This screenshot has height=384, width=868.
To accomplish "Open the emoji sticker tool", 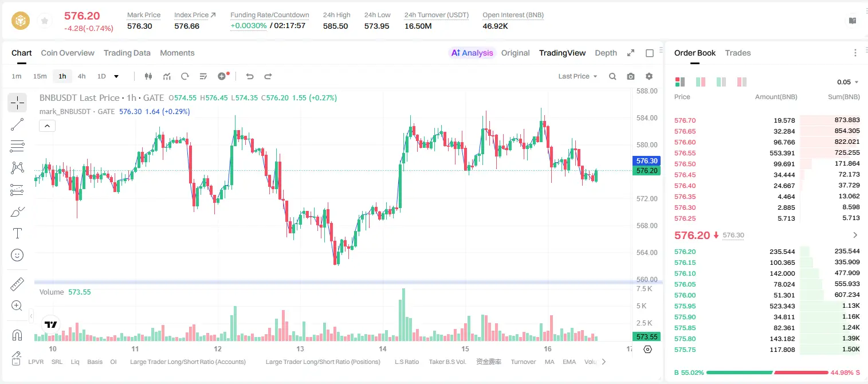I will click(17, 255).
